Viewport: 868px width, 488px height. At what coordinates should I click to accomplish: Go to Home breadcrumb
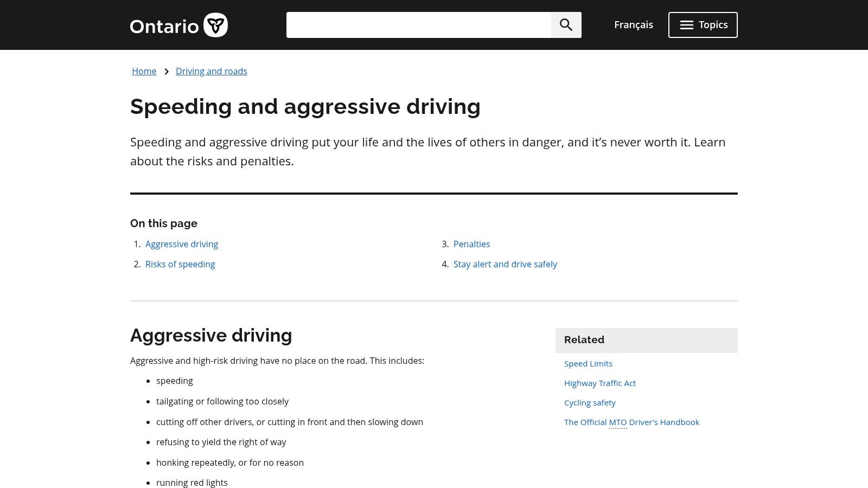[x=144, y=71]
